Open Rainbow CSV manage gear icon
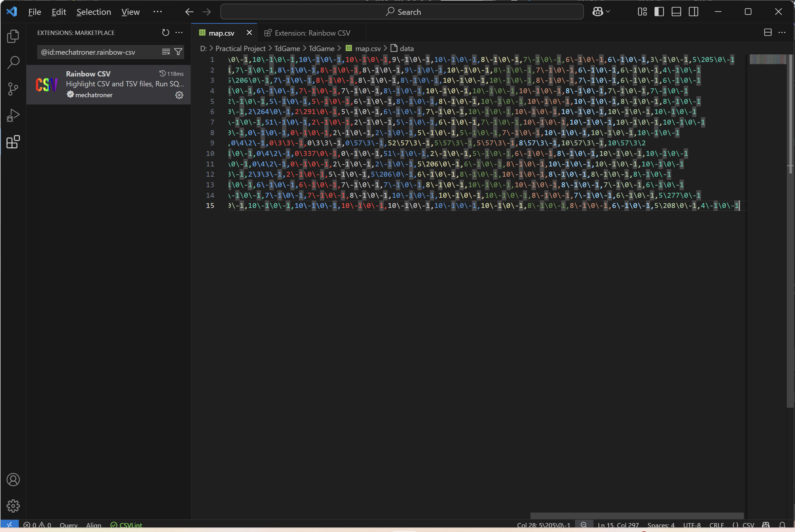Viewport: 795px width, 532px height. 179,95
